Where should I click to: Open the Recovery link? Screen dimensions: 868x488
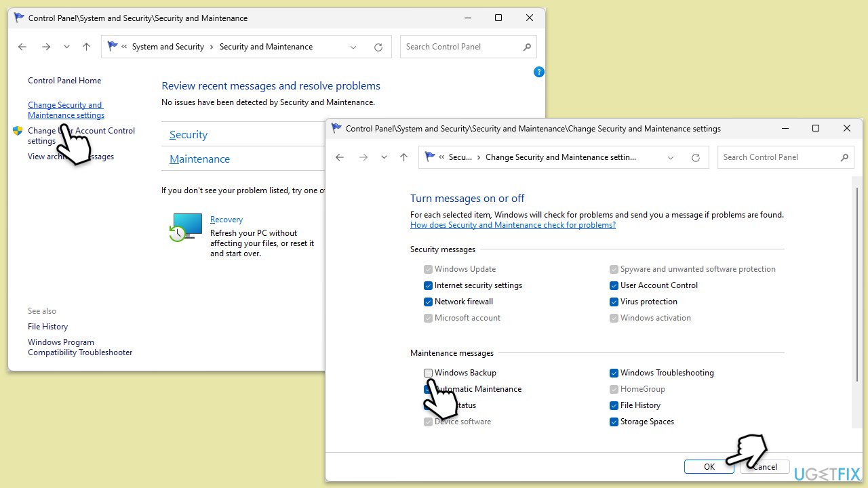226,220
